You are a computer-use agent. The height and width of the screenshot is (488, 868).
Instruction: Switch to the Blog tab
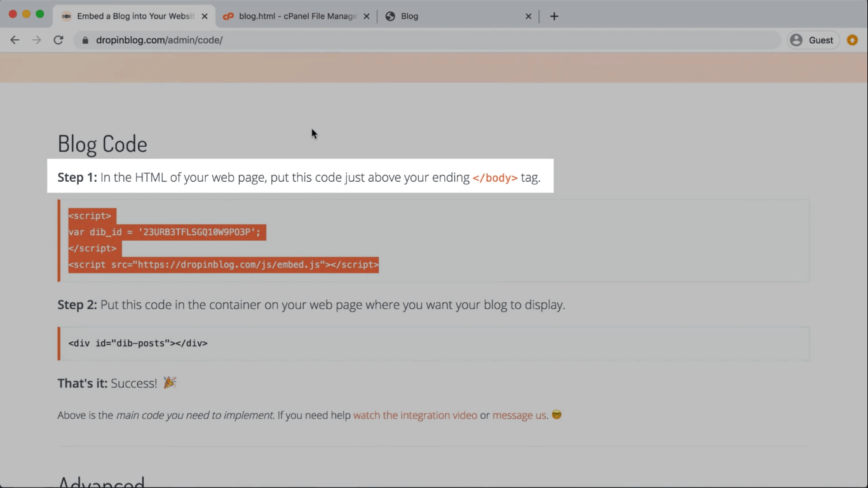click(458, 17)
